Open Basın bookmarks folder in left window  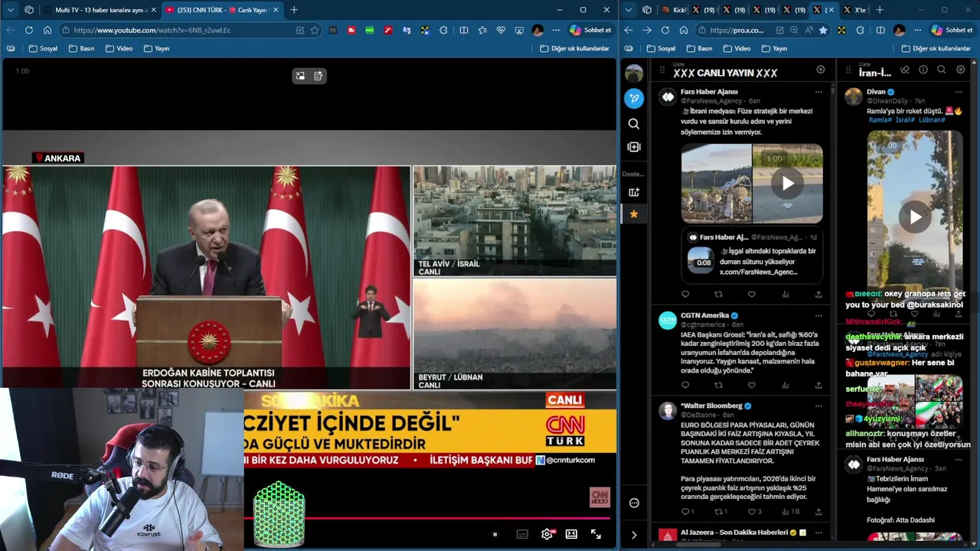coord(81,48)
